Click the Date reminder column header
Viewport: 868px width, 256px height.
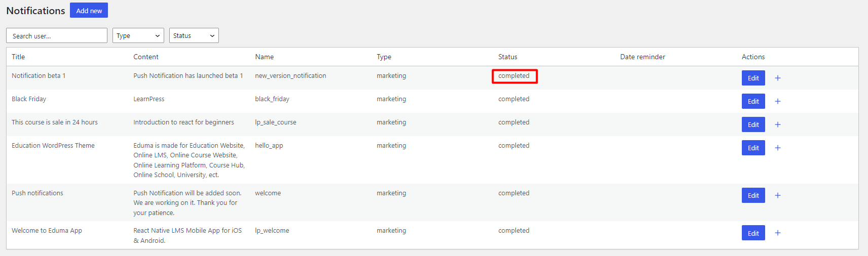[x=643, y=57]
